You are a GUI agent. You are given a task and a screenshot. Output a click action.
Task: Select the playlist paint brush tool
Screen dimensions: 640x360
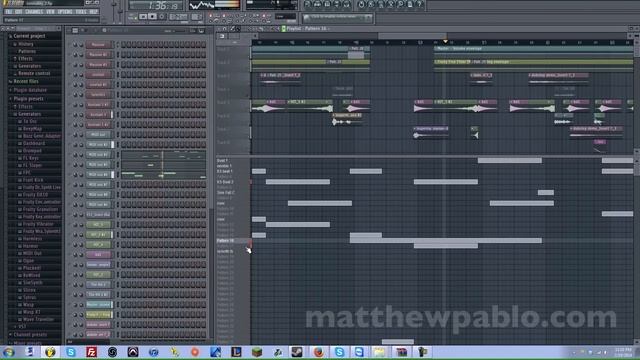pyautogui.click(x=238, y=29)
